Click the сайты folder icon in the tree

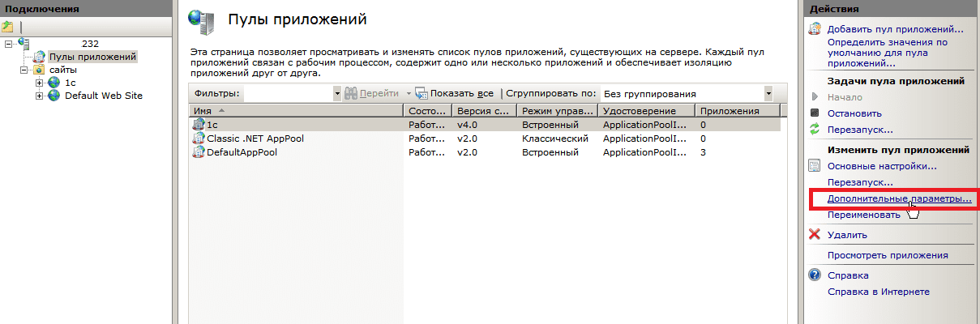(x=39, y=70)
